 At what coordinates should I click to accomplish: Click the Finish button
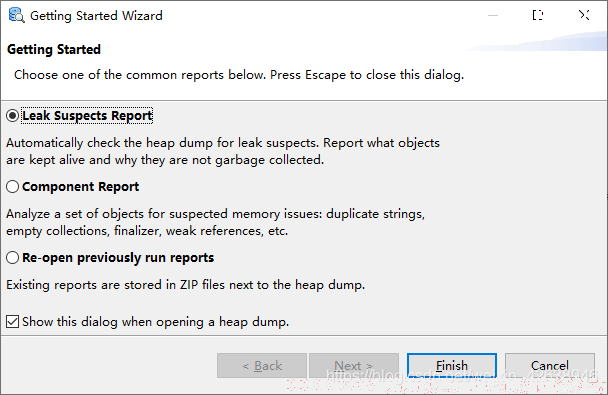[x=452, y=365]
